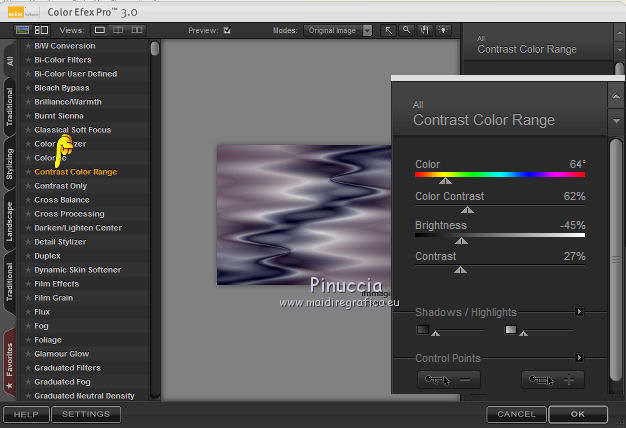Pick the zoom magnifier tool
626x428 pixels.
[x=406, y=30]
